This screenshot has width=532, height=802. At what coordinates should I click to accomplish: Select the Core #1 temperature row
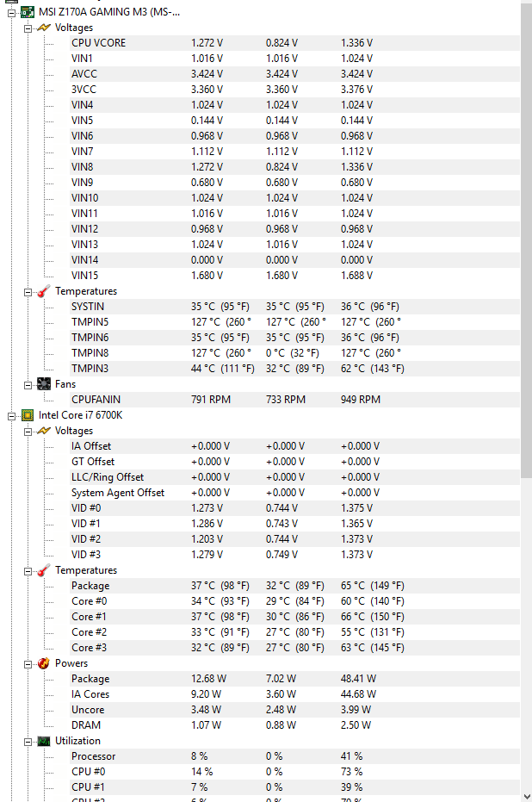(x=295, y=617)
